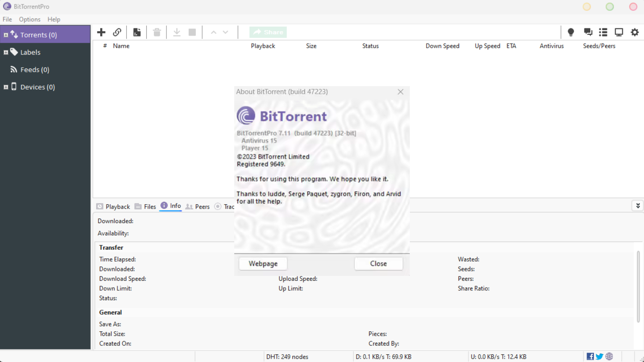Click the info pane vertical scrollbar
Screen dimensions: 644x362
638,287
